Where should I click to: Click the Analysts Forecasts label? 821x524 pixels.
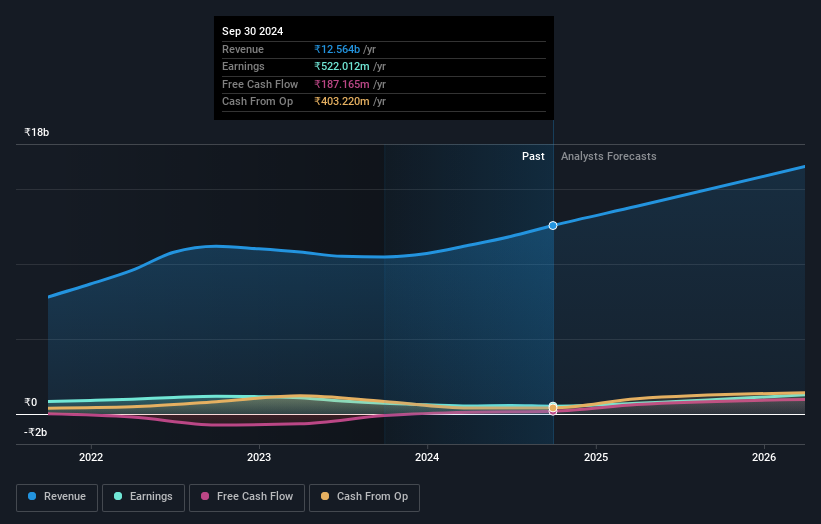tap(608, 157)
